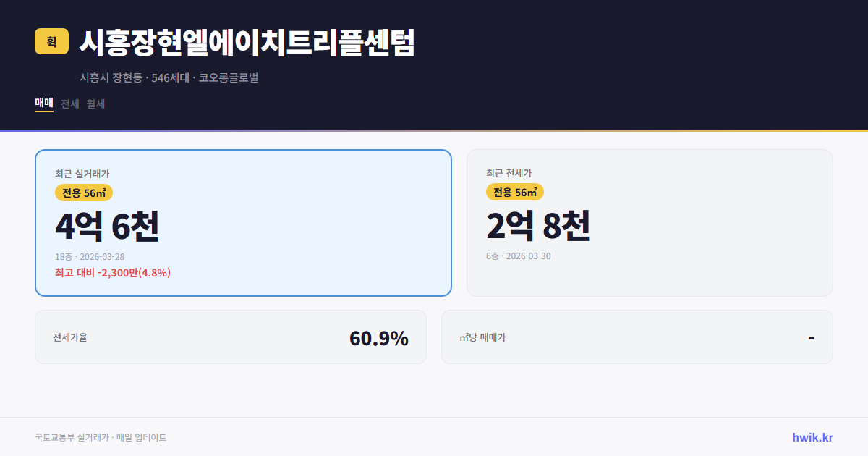Click the hwik.kr logo link
The width and height of the screenshot is (868, 456).
(x=812, y=437)
